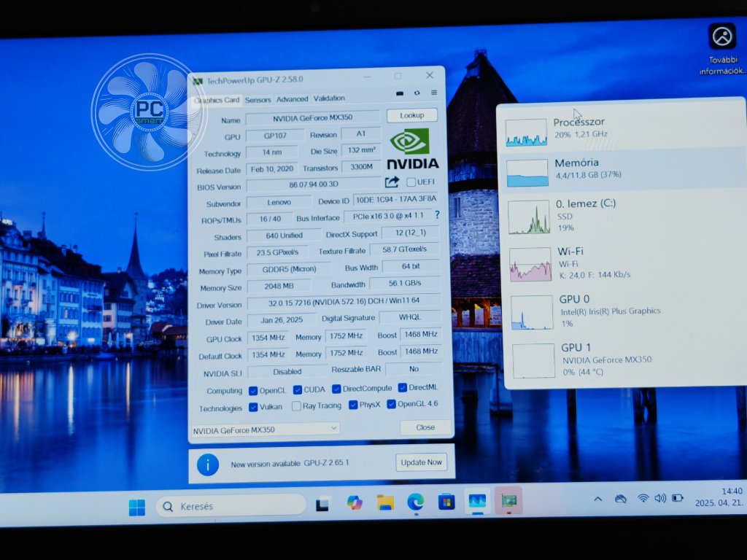Click the speaker volume tray icon
Viewport: 747px width, 560px height.
click(660, 499)
